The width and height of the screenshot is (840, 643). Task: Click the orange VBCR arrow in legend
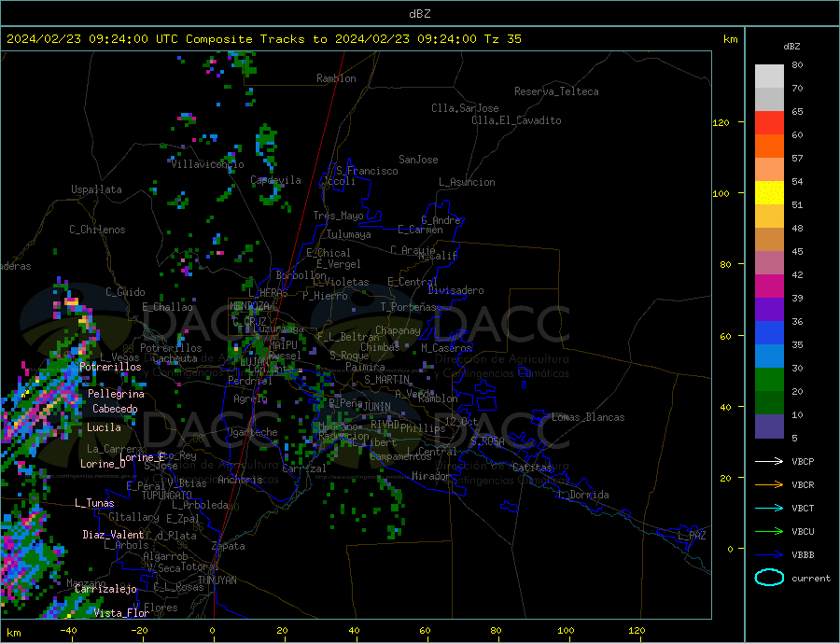coord(769,485)
